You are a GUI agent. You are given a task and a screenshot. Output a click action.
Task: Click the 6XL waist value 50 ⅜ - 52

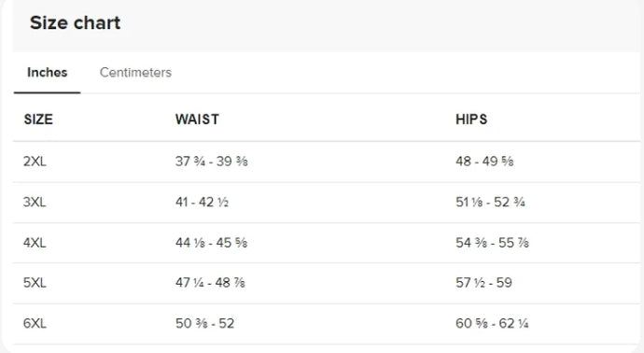pyautogui.click(x=205, y=323)
